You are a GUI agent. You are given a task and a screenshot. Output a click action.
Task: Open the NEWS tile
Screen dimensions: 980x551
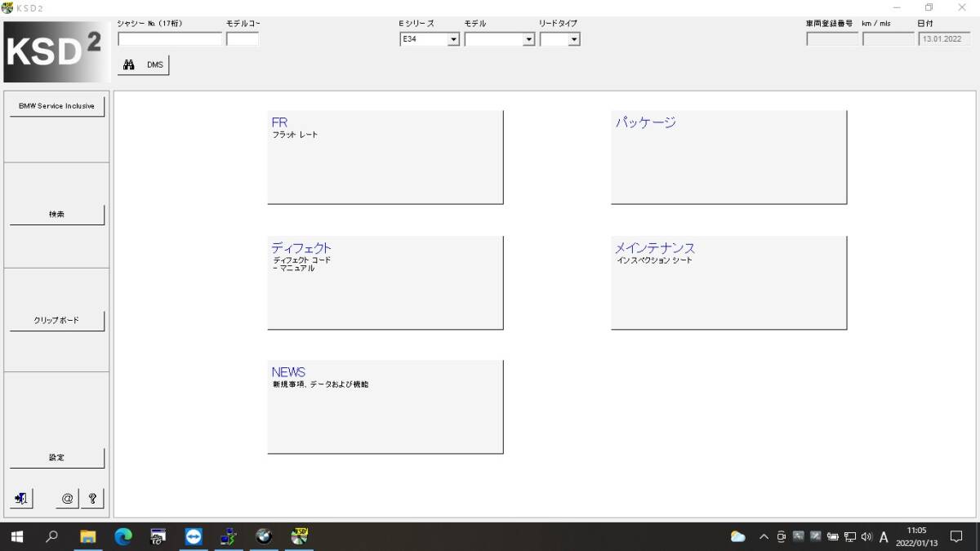point(385,407)
